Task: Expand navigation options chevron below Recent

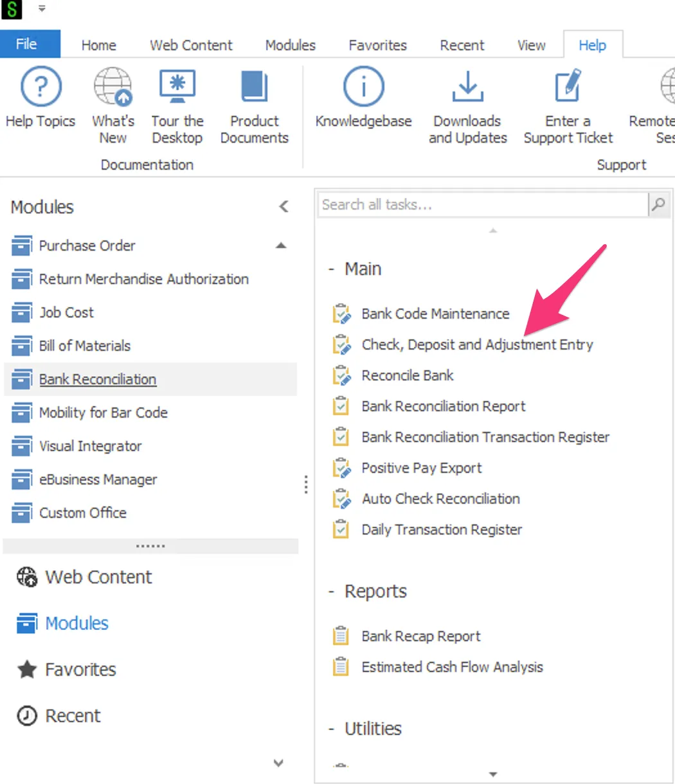Action: [278, 763]
